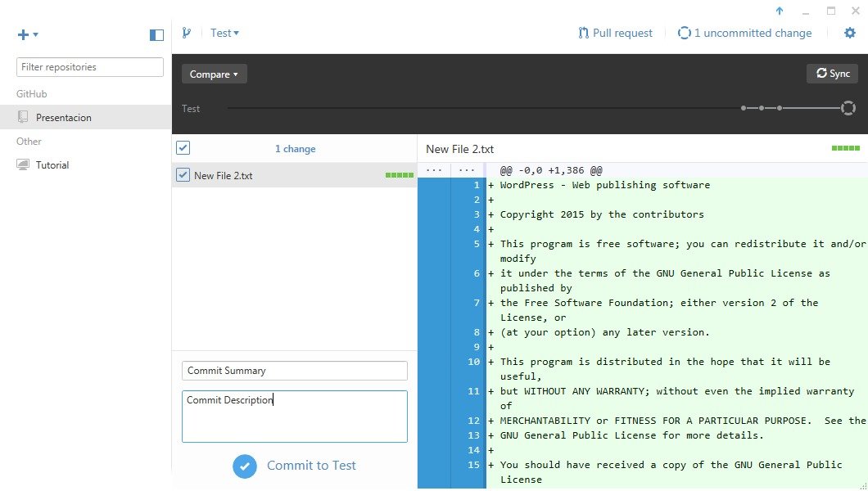
Task: Maximize the window
Action: [831, 11]
